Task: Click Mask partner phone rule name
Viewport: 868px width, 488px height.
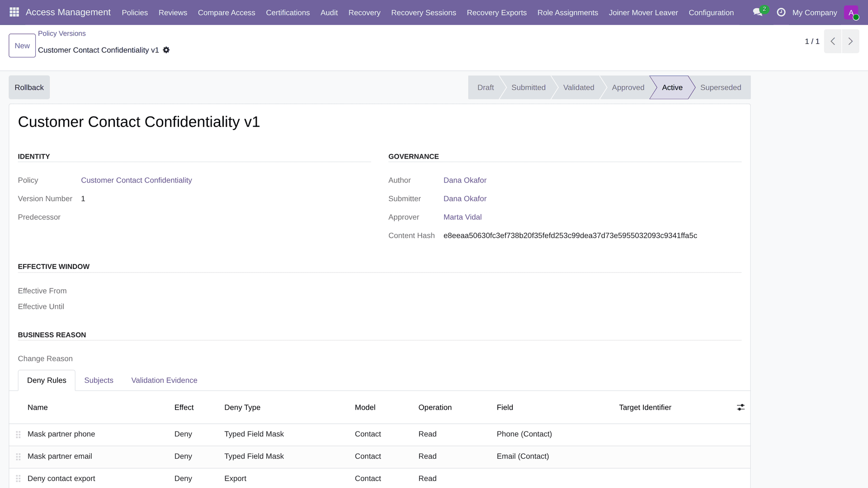Action: (61, 434)
